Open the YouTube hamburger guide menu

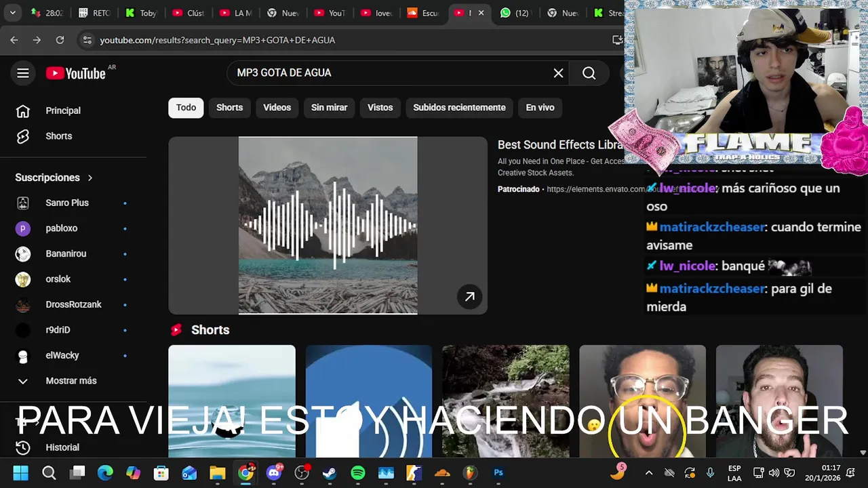(23, 73)
